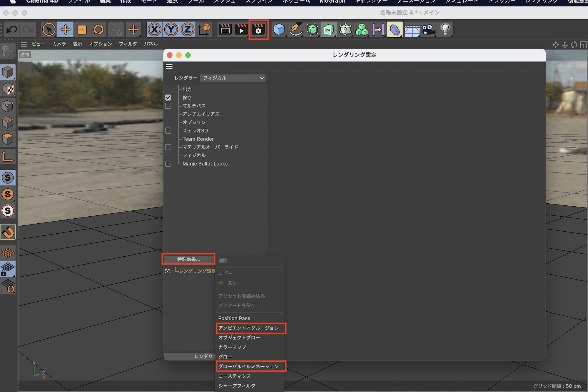Open Edit Render Settings clapperboard icon

(258, 29)
